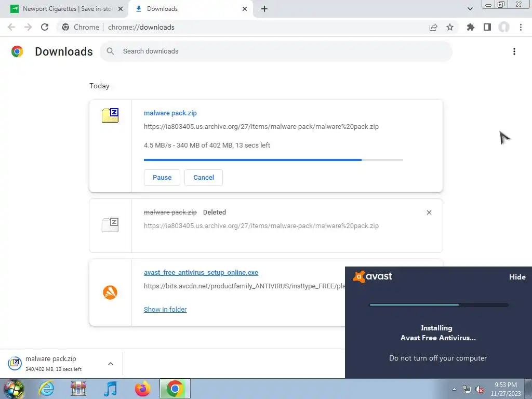Screen dimensions: 532x399
Task: Expand the download shelf item options chevron
Action: 111,364
